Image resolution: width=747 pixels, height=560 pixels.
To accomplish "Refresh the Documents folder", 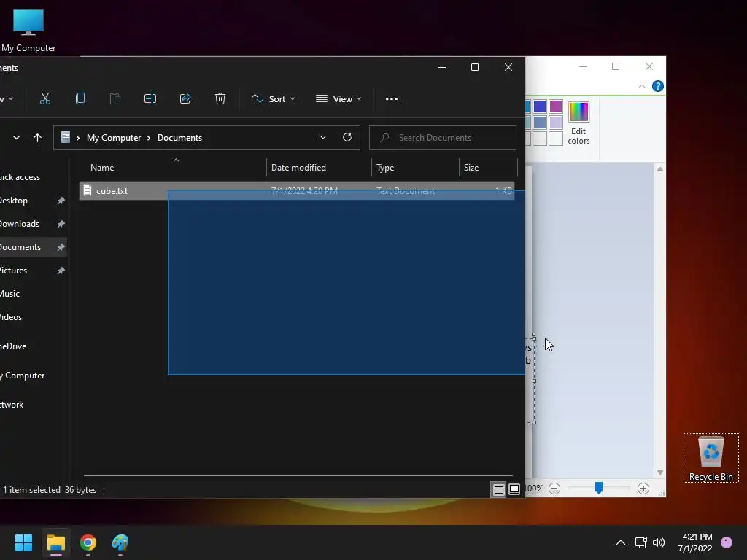I will click(347, 137).
